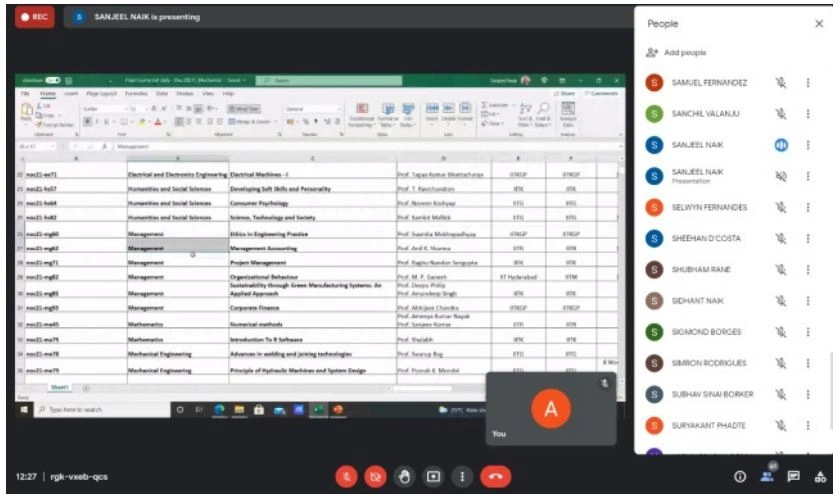This screenshot has height=500, width=839.
Task: Open the File tab in shared Excel
Action: (x=25, y=93)
